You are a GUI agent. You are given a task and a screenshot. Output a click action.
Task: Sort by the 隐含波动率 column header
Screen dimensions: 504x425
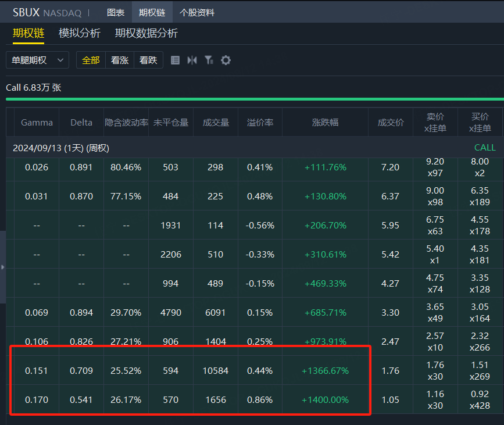pyautogui.click(x=126, y=123)
